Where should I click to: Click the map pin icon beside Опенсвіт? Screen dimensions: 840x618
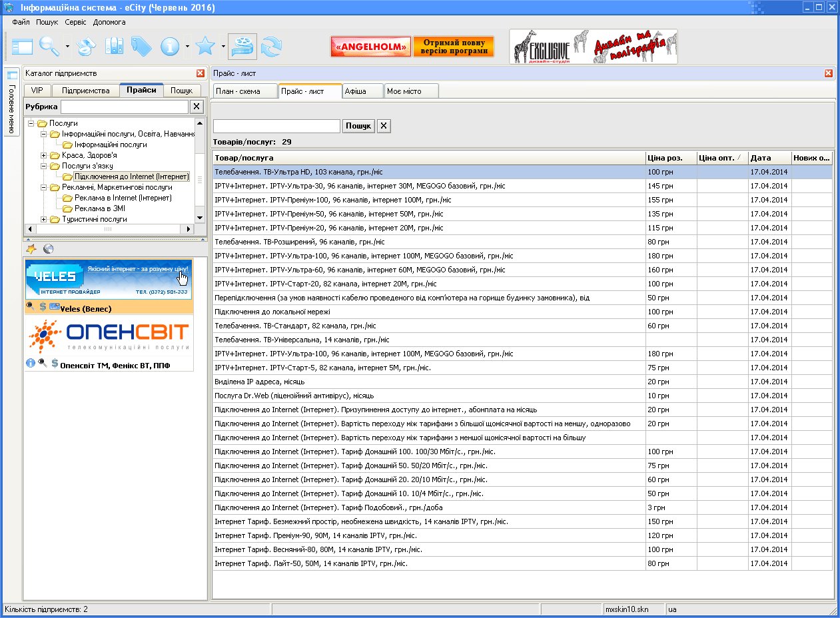(42, 364)
